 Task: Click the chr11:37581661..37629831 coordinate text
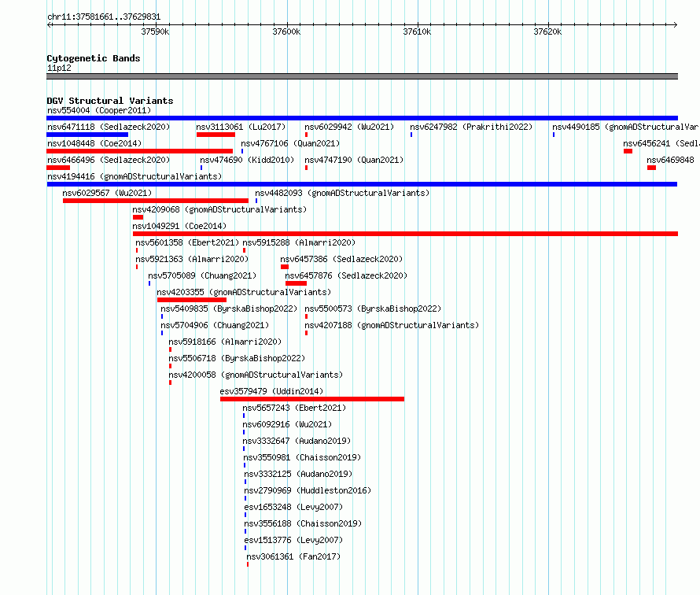point(104,17)
